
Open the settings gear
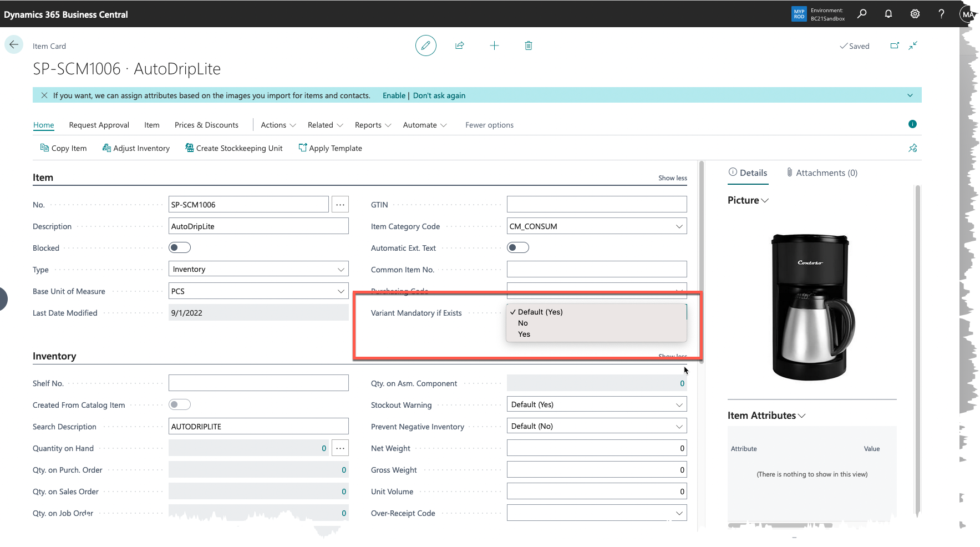915,14
